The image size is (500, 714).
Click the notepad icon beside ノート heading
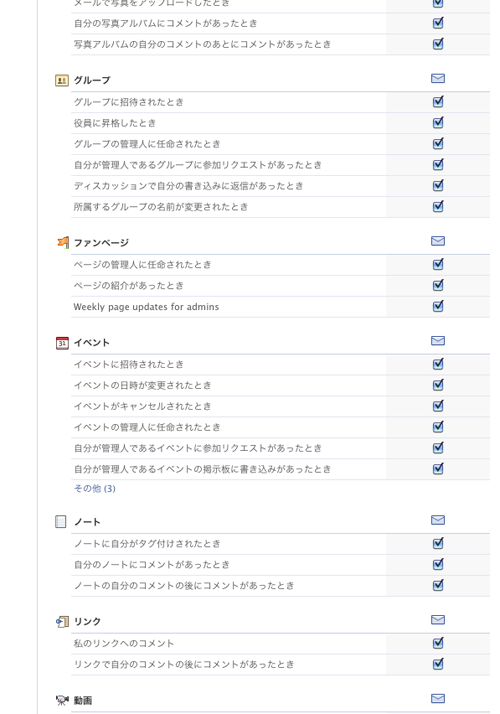61,521
